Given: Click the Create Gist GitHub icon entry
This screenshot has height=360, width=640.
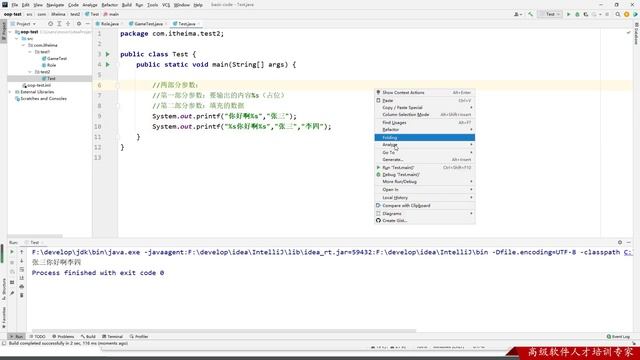Looking at the screenshot, I should click(x=424, y=220).
